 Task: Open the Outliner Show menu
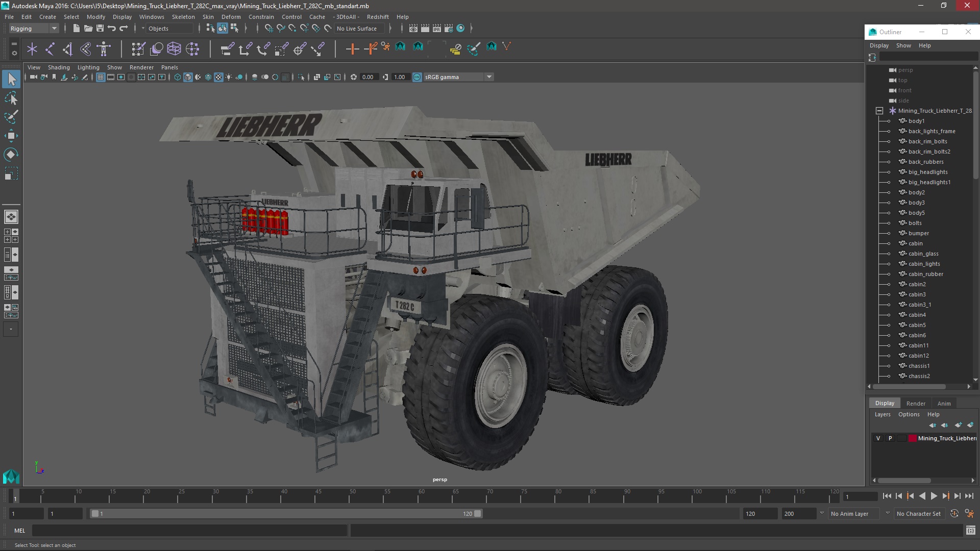pos(903,45)
